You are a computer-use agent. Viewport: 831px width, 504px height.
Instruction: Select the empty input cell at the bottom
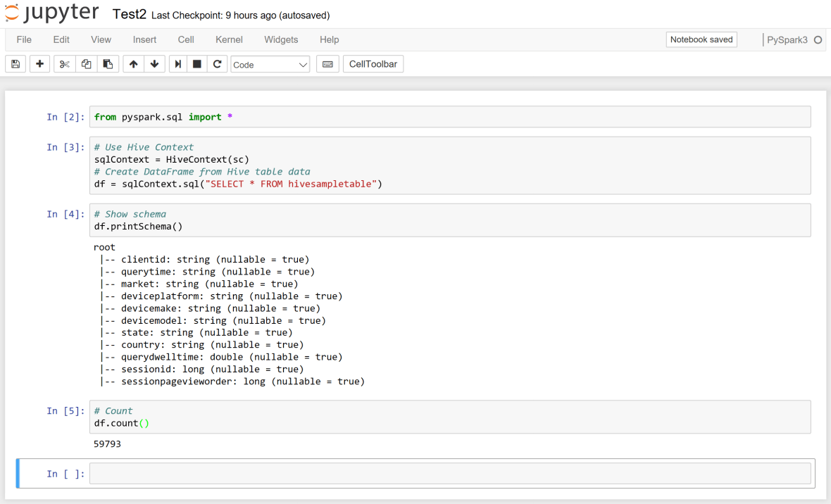tap(451, 472)
